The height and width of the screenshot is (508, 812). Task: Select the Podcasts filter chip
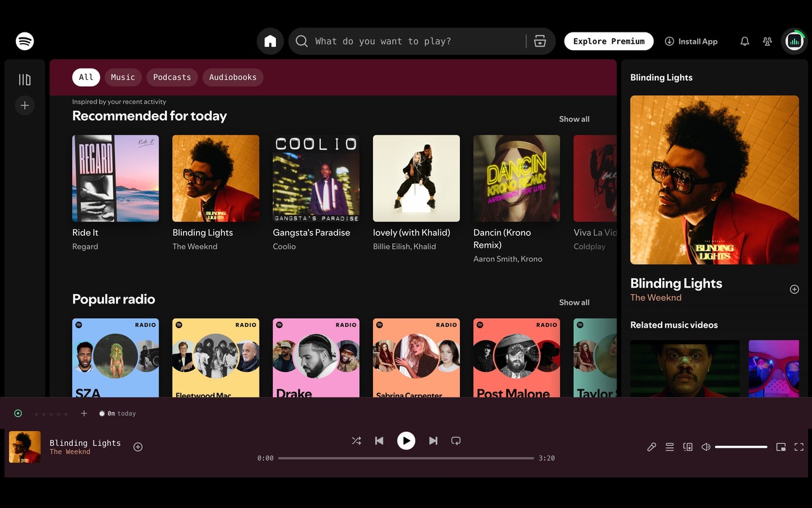pos(172,77)
